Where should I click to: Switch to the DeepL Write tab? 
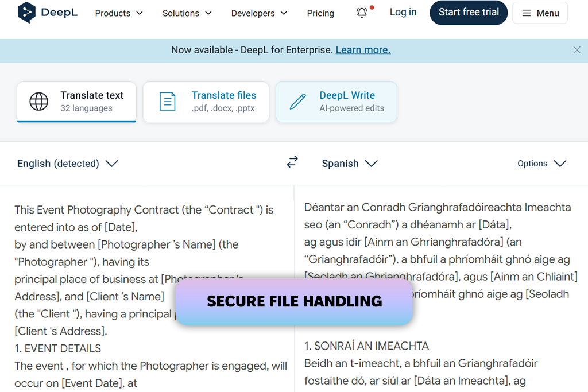[x=336, y=102]
